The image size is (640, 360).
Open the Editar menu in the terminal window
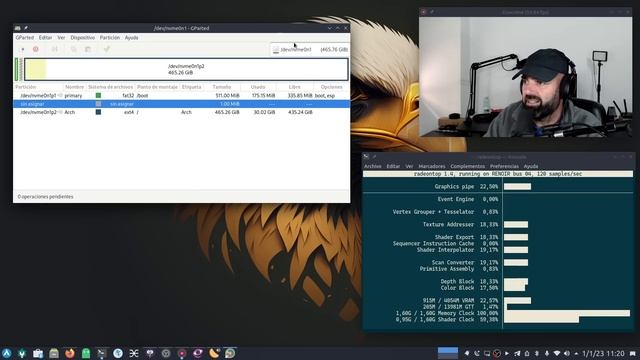[x=393, y=166]
